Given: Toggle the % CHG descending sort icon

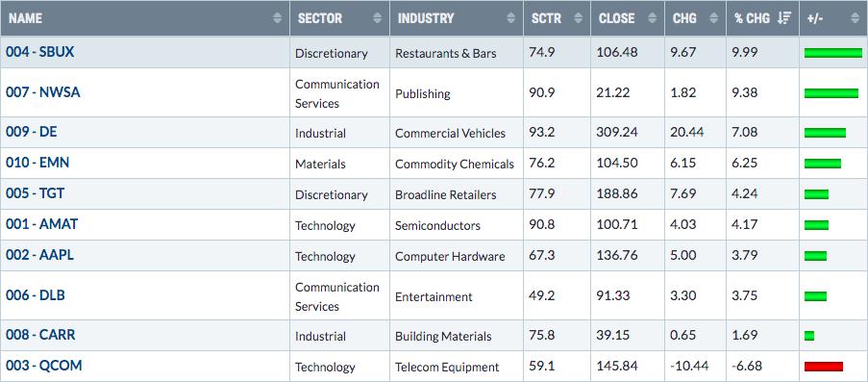Looking at the screenshot, I should click(x=783, y=18).
